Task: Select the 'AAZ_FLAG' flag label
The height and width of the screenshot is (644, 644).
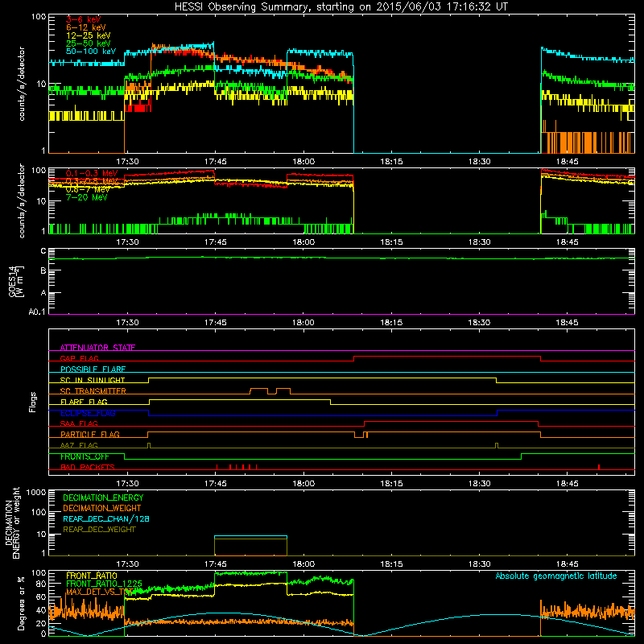Action: pos(79,445)
